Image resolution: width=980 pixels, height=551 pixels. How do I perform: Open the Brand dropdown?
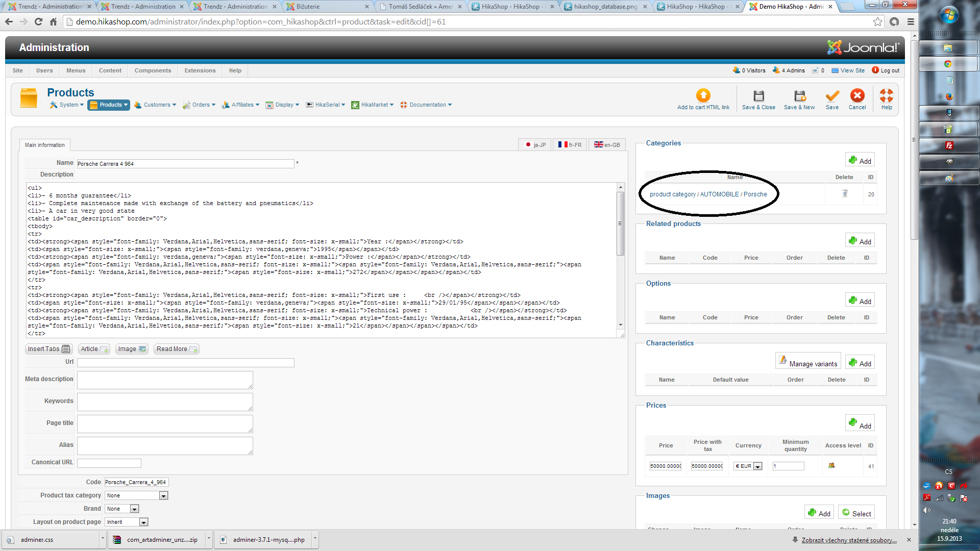[x=121, y=509]
